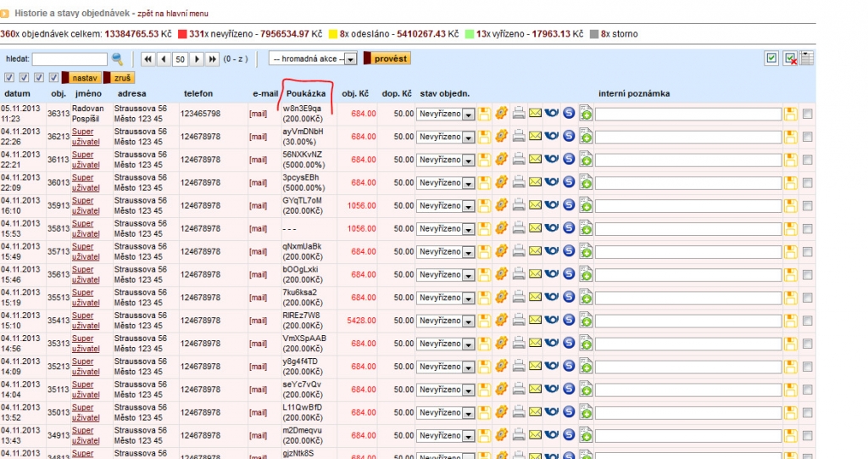Click the add-document icon on order 35713

coord(586,251)
